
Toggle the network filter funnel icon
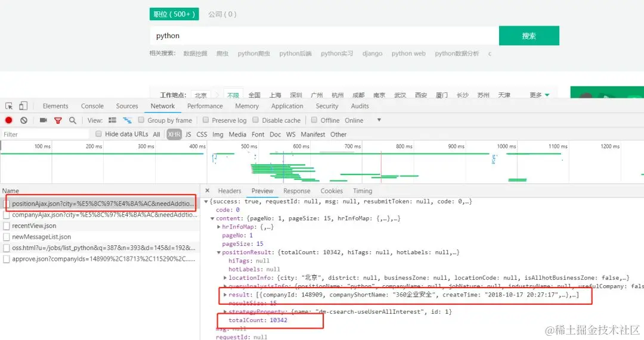58,120
